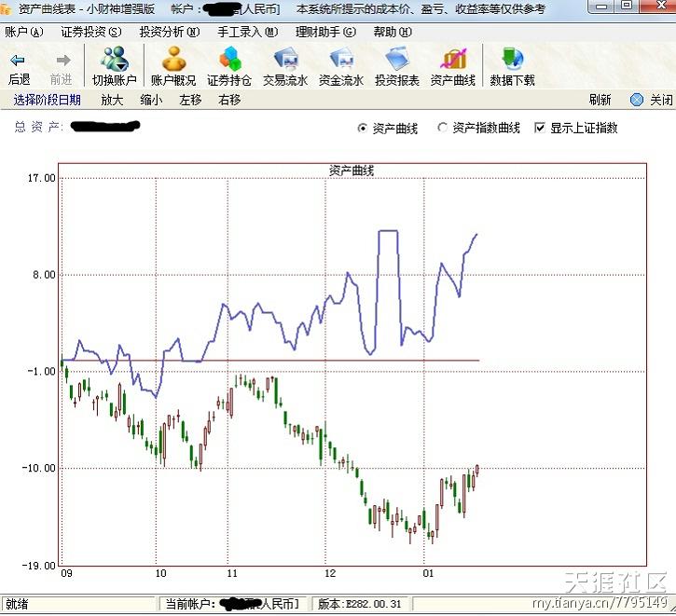Viewport: 676px width, 616px height.
Task: Open 账户概况 account overview icon
Action: 173,61
